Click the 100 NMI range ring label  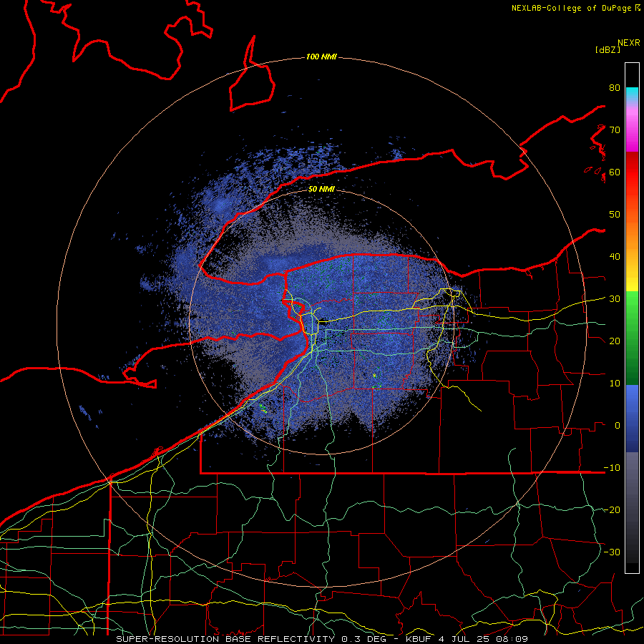321,57
